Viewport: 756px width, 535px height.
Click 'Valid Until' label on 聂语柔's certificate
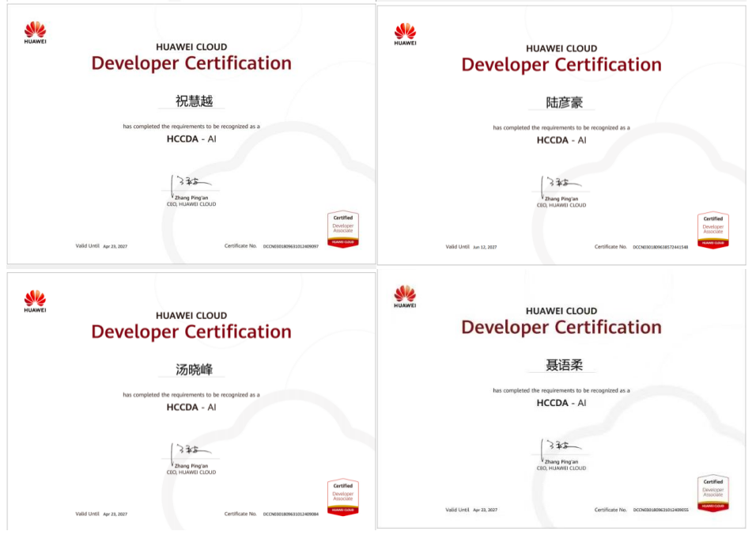coord(457,510)
